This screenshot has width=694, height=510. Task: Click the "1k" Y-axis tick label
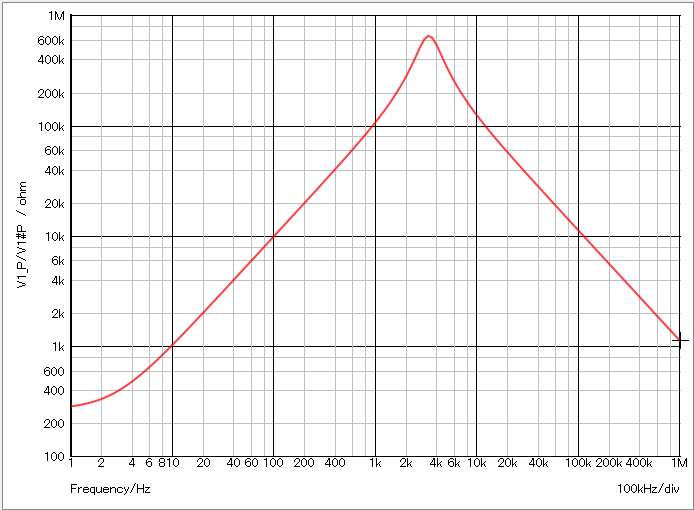coord(58,347)
